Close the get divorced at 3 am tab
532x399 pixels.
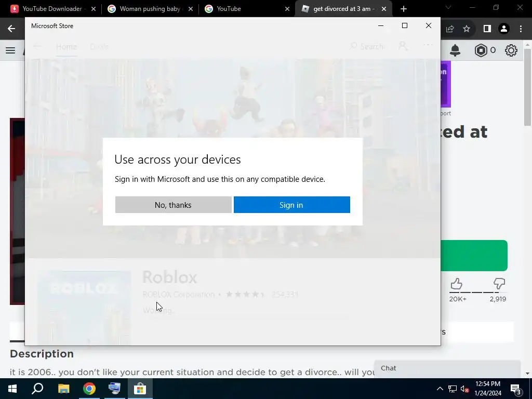point(384,9)
